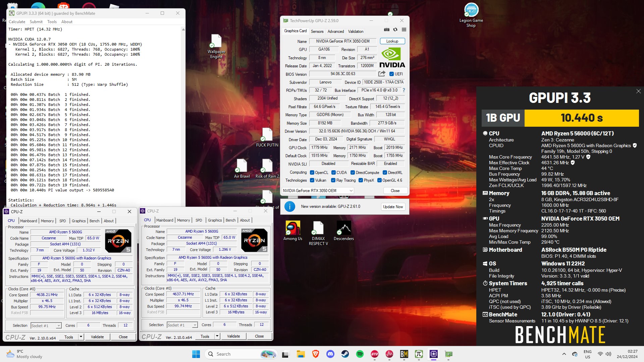Toggle OpenGL 4.6 checkbox in GPU-Z
This screenshot has height=362, width=644.
pos(379,180)
